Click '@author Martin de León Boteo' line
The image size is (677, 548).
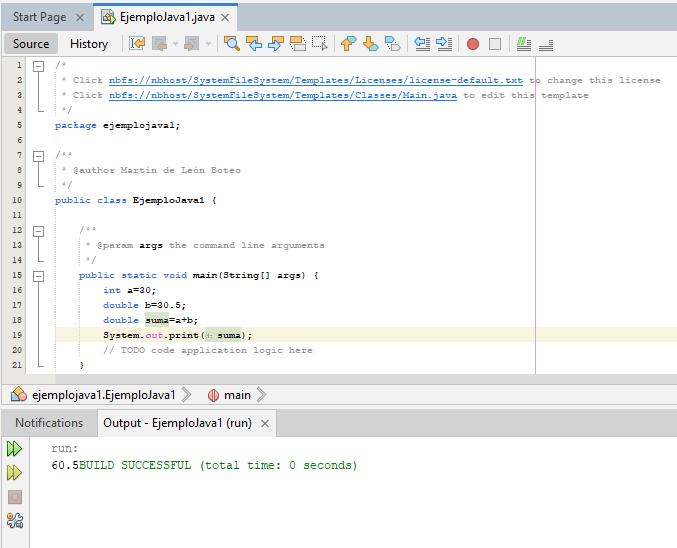tap(151, 170)
